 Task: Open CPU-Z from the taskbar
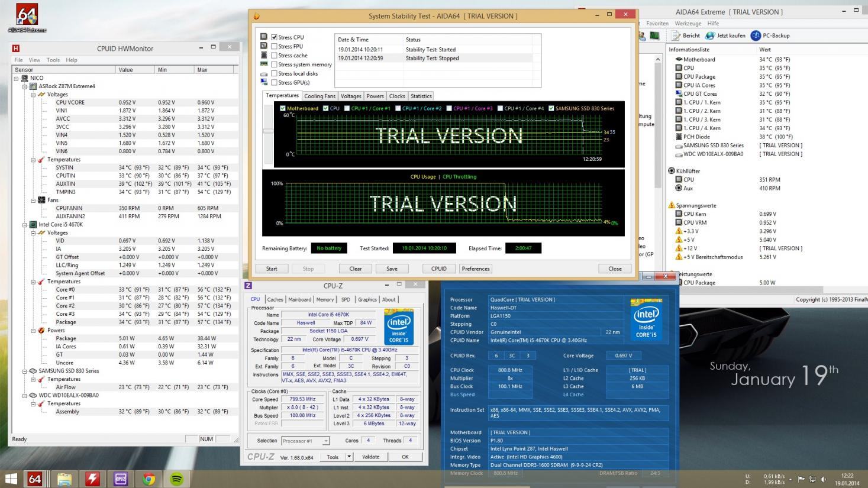(x=121, y=479)
